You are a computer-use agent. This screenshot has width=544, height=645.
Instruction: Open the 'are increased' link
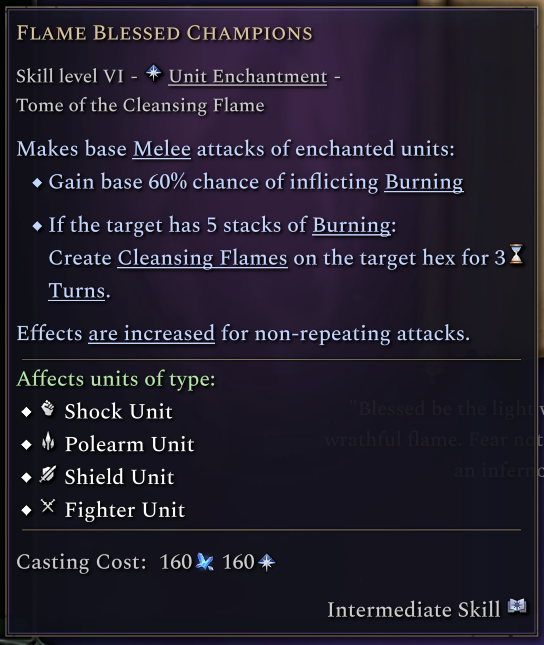151,333
